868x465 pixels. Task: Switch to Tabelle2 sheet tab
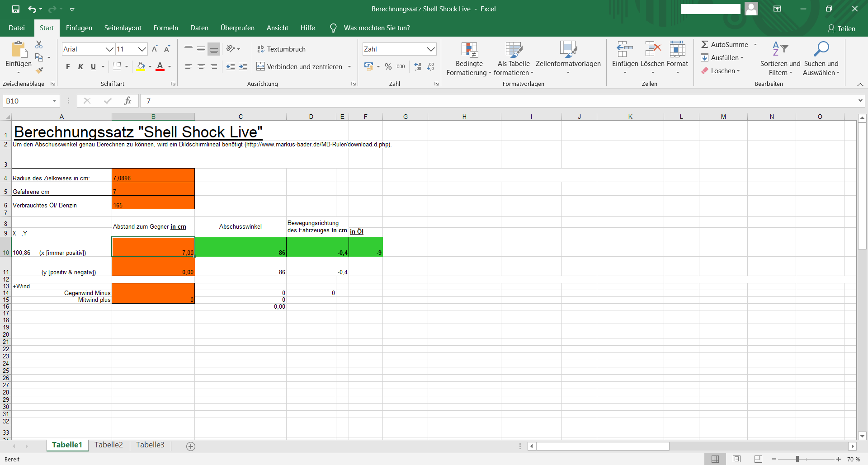point(108,445)
